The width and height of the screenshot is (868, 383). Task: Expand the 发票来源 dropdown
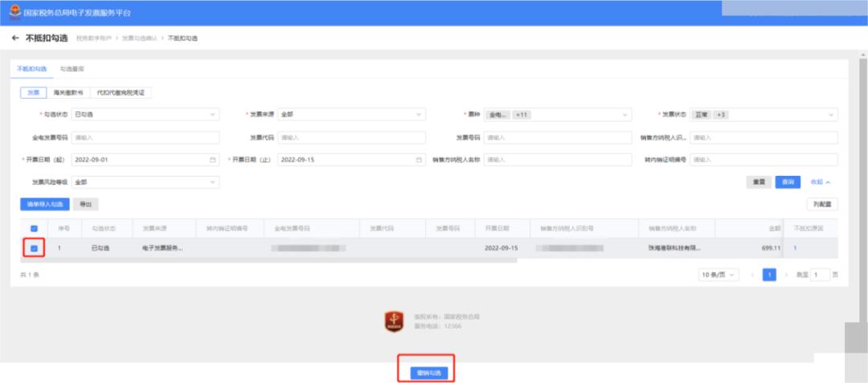point(351,115)
